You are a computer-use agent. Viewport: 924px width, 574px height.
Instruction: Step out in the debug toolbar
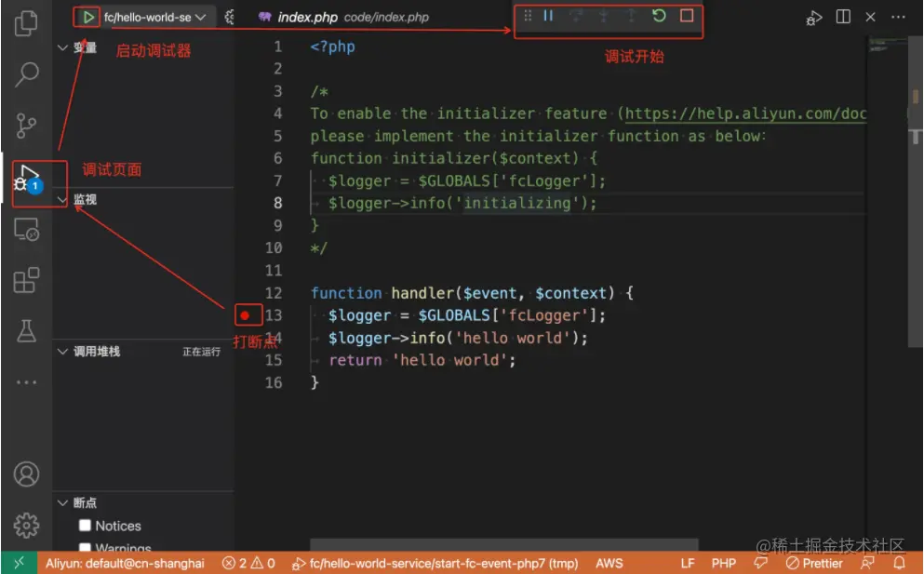pyautogui.click(x=631, y=16)
